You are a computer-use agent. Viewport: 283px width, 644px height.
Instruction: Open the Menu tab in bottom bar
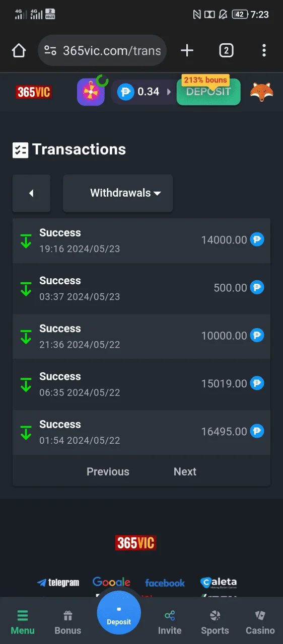click(x=23, y=622)
